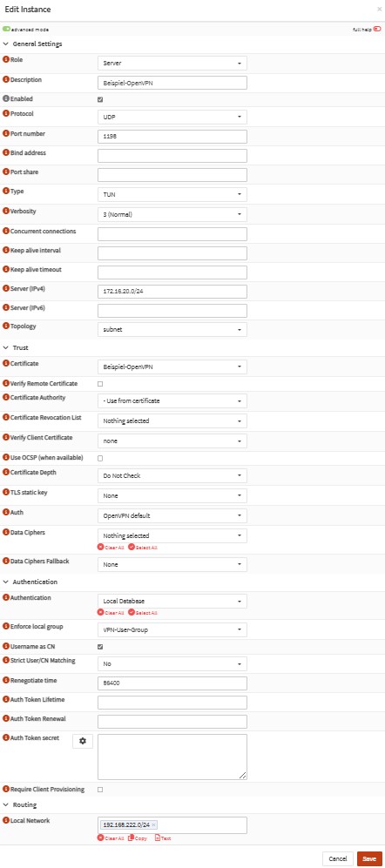Click the Cancel button

(338, 858)
